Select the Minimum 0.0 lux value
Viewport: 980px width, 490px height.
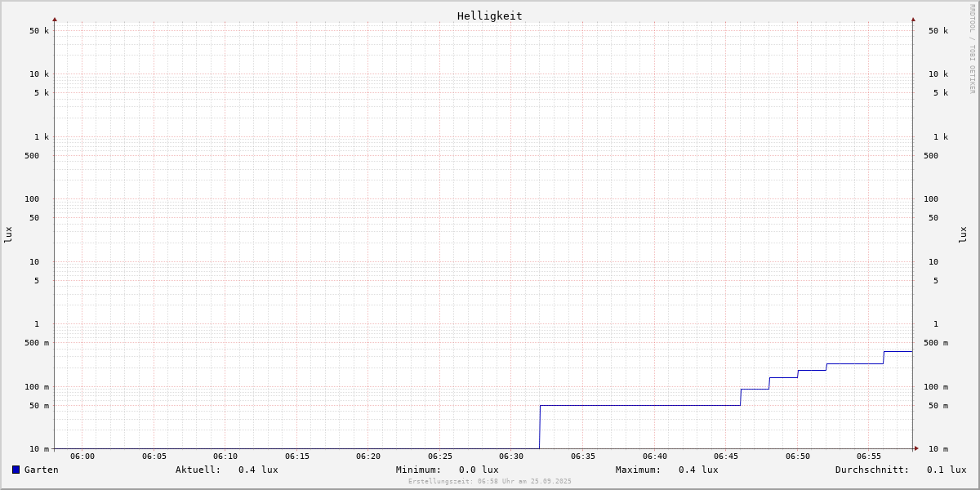[479, 470]
